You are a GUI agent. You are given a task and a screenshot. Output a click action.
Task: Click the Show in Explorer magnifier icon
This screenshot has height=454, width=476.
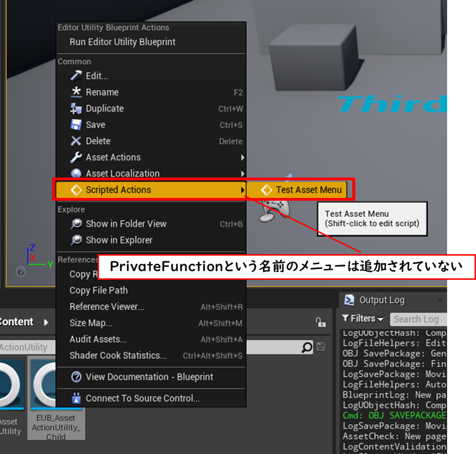pos(76,240)
